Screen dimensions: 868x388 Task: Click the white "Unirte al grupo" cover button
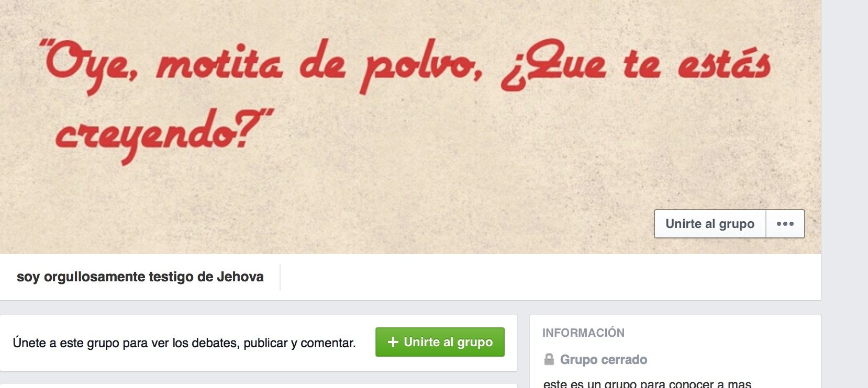(710, 224)
